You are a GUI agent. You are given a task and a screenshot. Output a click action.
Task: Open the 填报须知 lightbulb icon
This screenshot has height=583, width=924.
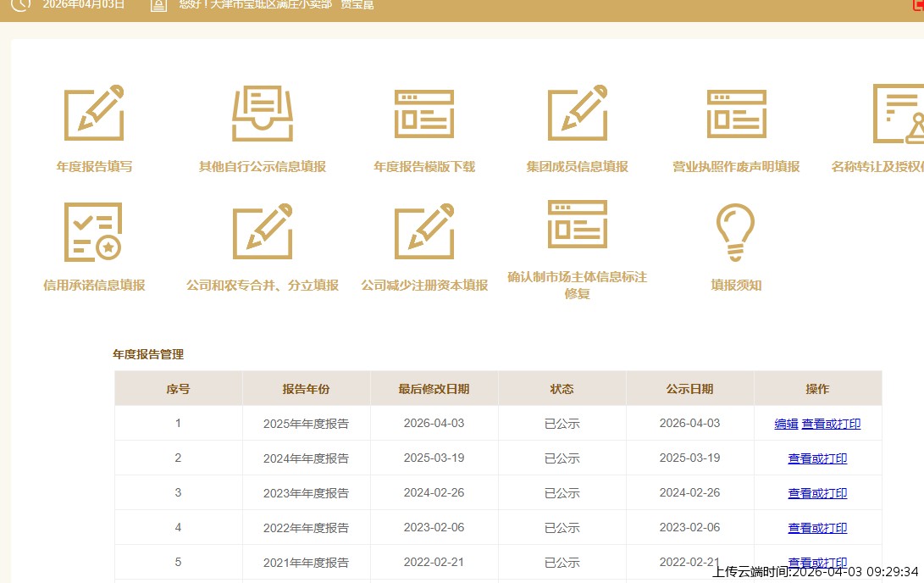(735, 231)
